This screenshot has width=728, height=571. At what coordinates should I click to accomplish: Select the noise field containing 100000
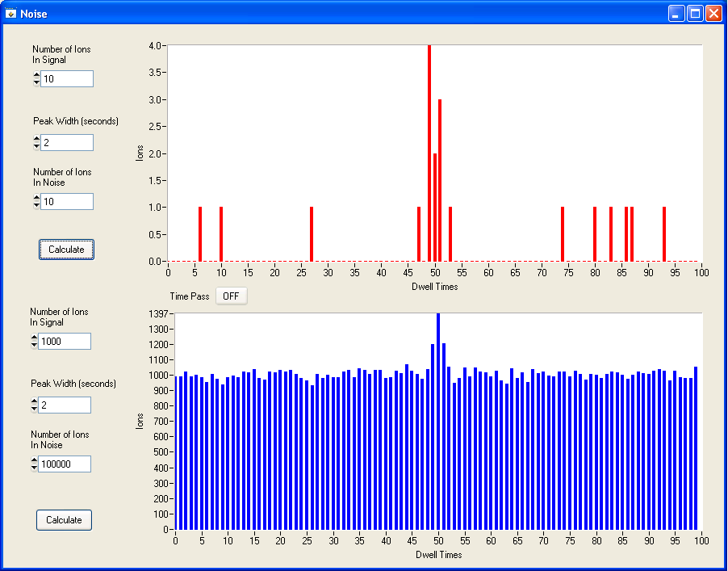[63, 464]
